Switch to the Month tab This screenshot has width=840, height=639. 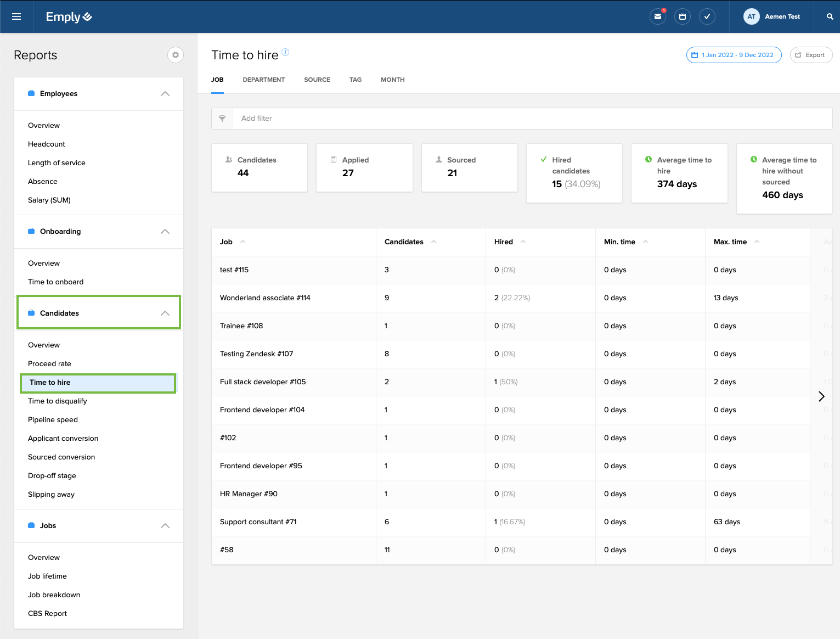click(392, 80)
